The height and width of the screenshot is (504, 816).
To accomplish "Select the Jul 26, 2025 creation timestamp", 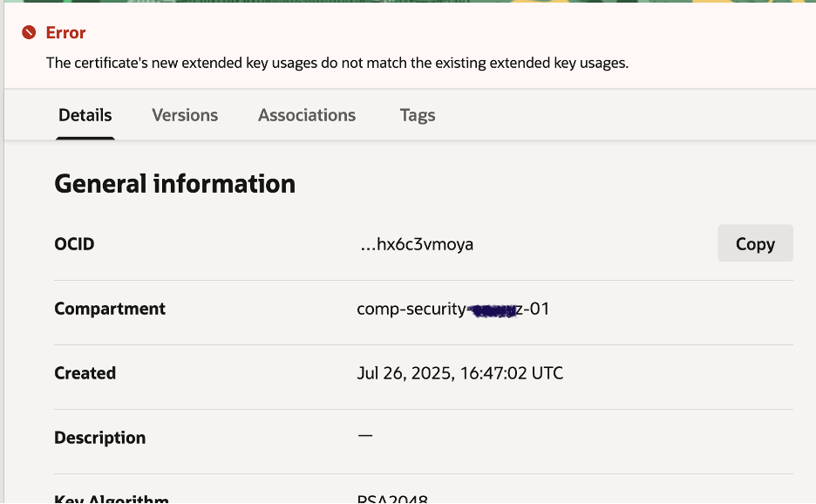I will tap(460, 373).
